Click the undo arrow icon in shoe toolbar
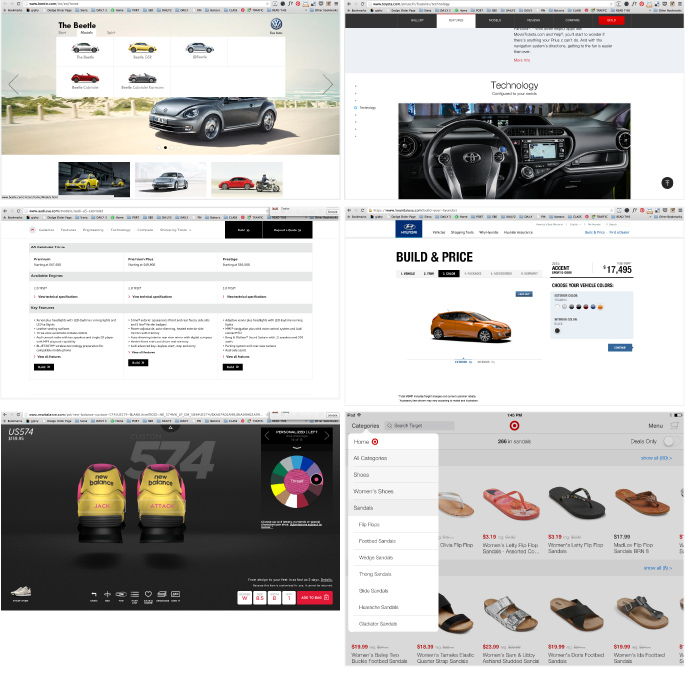This screenshot has height=678, width=685. [93, 595]
